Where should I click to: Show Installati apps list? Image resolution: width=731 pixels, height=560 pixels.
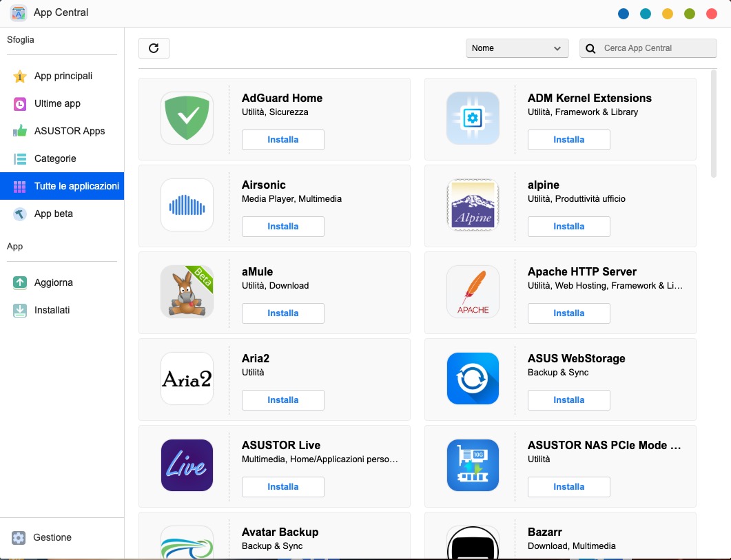(x=62, y=310)
